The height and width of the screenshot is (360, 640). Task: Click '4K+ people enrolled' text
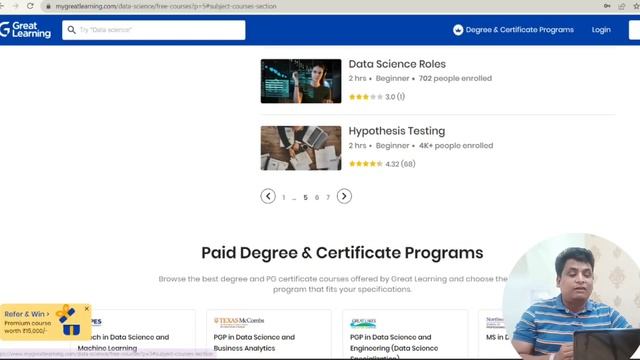[456, 146]
